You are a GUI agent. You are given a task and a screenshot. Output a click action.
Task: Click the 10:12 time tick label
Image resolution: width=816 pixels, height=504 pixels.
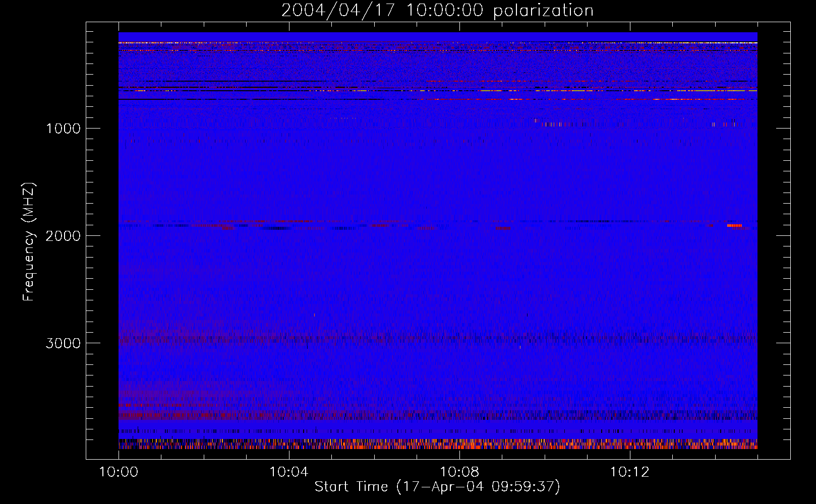[x=629, y=472]
